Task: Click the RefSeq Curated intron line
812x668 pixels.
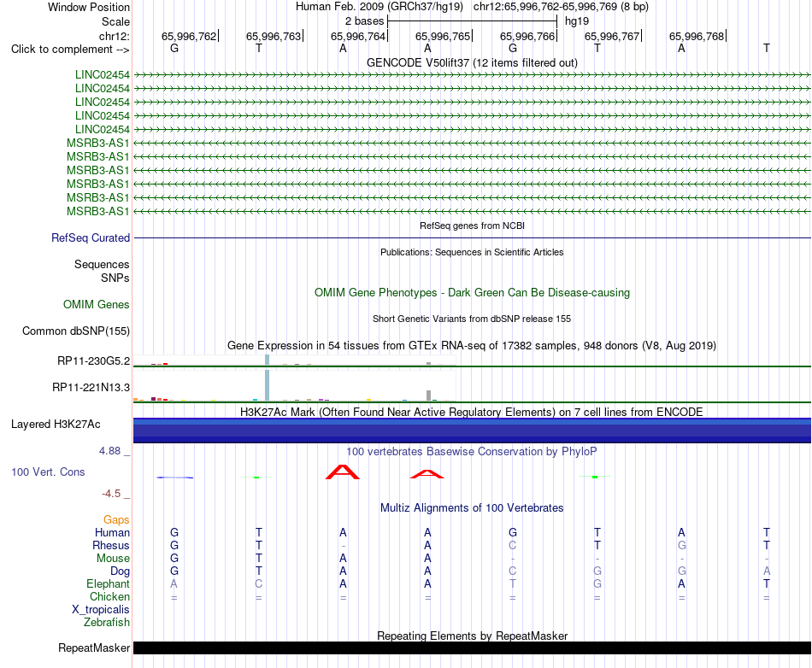Action: 472,238
